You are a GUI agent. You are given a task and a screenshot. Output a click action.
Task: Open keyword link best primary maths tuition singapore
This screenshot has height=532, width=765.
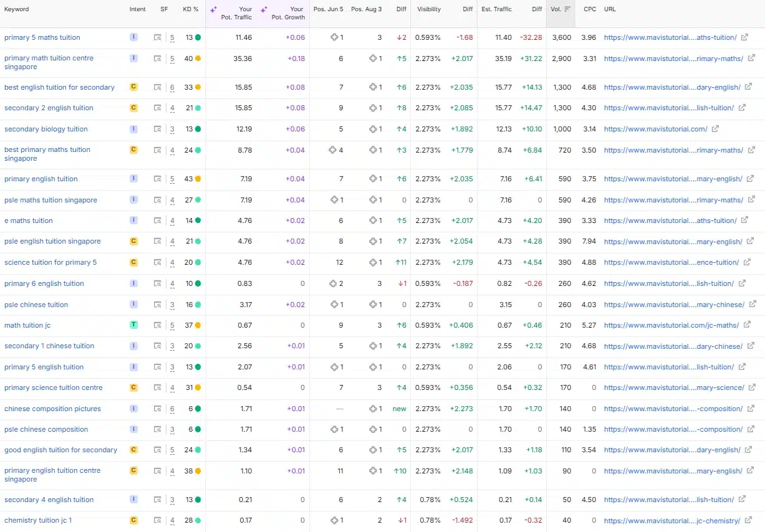click(47, 154)
